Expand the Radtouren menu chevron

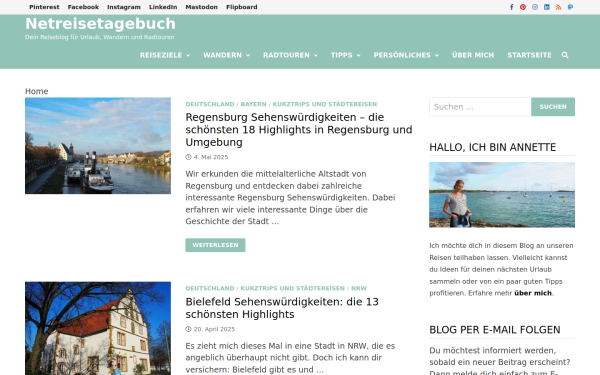(x=316, y=55)
